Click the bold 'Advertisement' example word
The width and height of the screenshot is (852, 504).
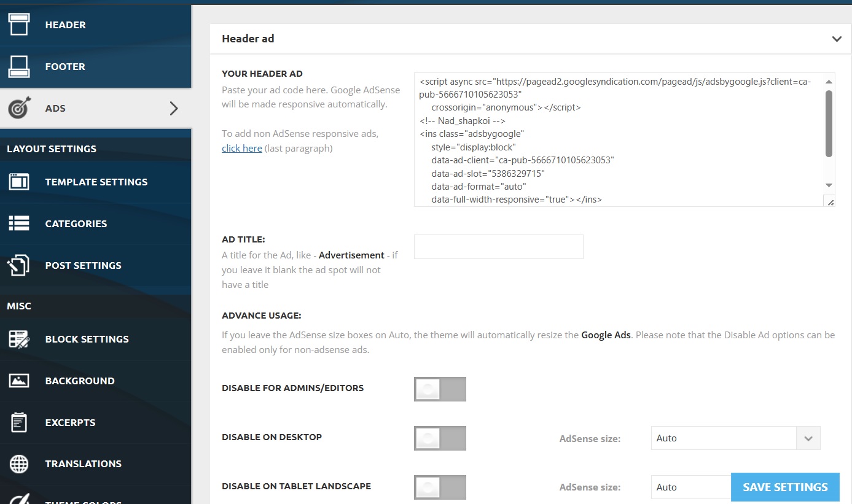coord(351,255)
